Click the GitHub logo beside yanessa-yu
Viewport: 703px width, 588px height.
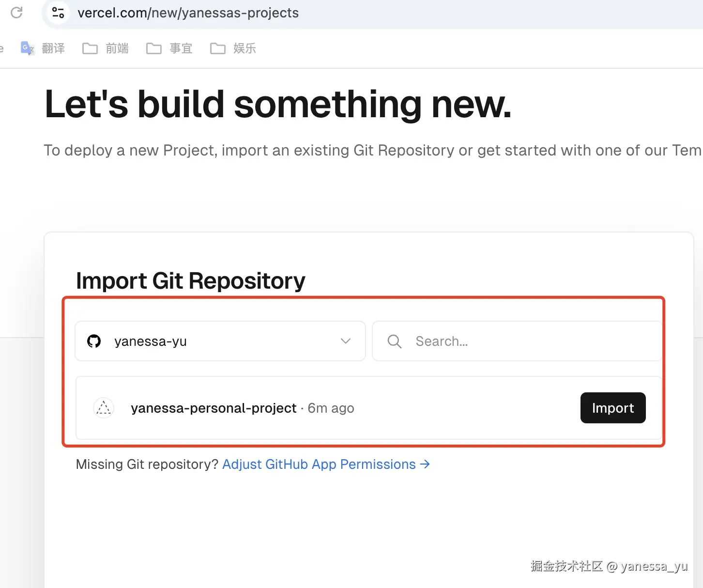(x=94, y=341)
